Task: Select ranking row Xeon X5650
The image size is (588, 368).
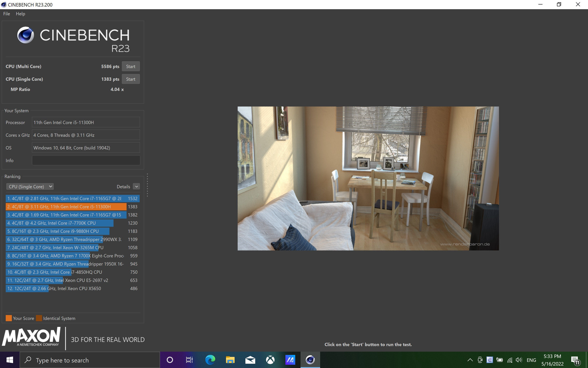Action: pyautogui.click(x=73, y=288)
